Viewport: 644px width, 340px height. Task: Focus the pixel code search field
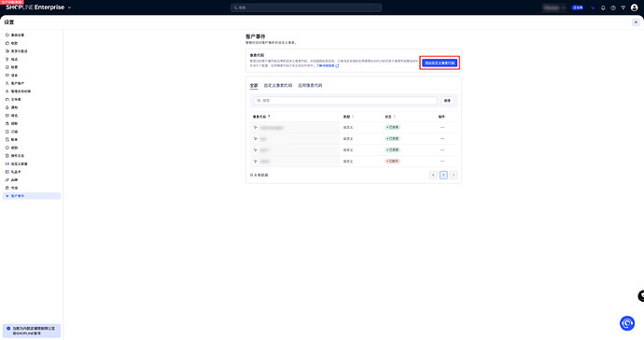(x=345, y=100)
